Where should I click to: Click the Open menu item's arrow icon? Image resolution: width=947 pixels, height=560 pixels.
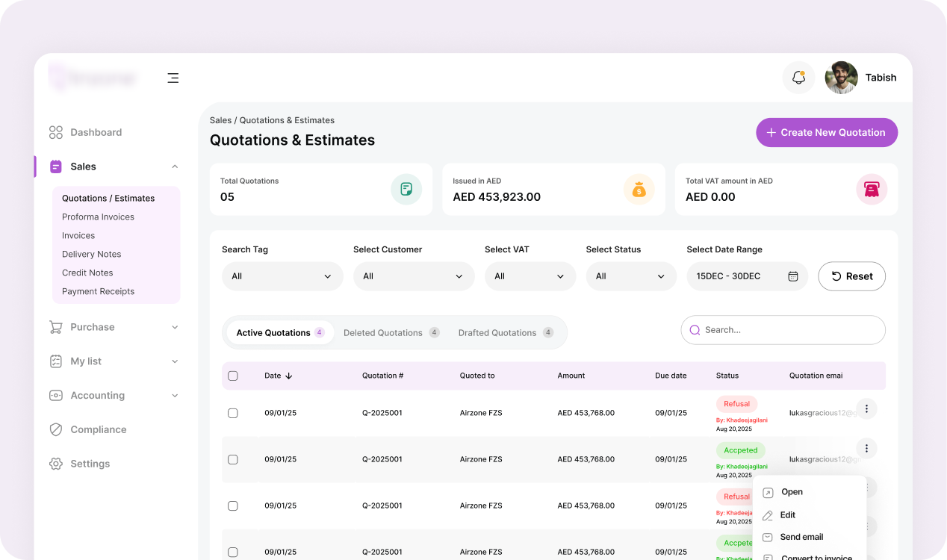pos(768,493)
